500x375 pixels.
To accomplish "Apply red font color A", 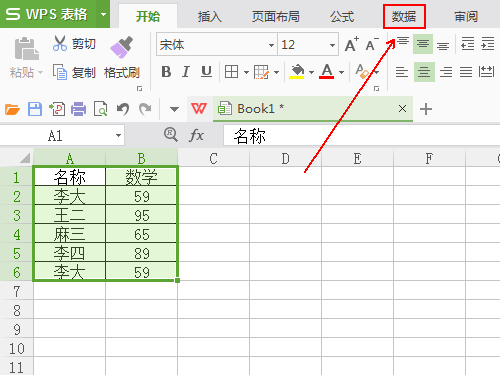I will pos(327,71).
